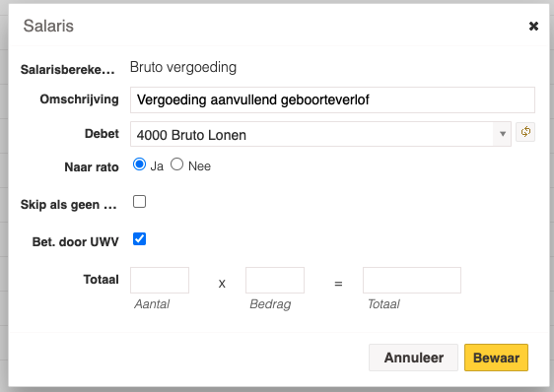Focus the Omschrijving text field
This screenshot has width=554, height=392.
click(x=332, y=99)
